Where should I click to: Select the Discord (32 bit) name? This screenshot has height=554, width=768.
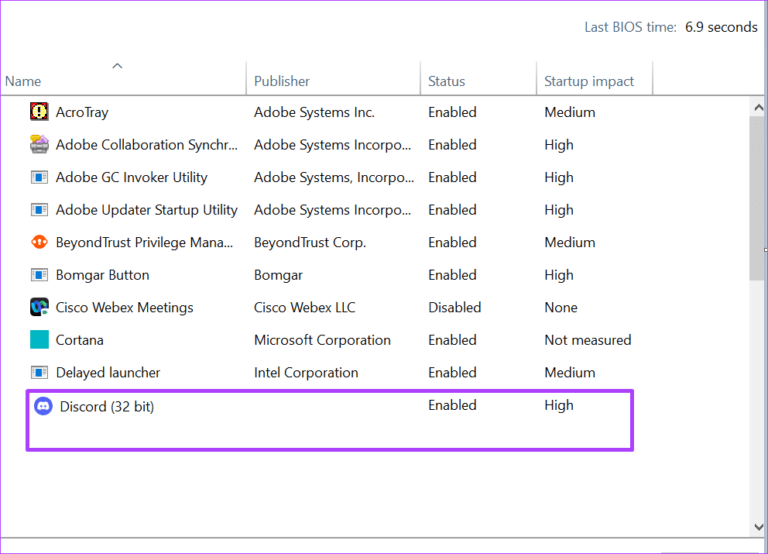107,407
